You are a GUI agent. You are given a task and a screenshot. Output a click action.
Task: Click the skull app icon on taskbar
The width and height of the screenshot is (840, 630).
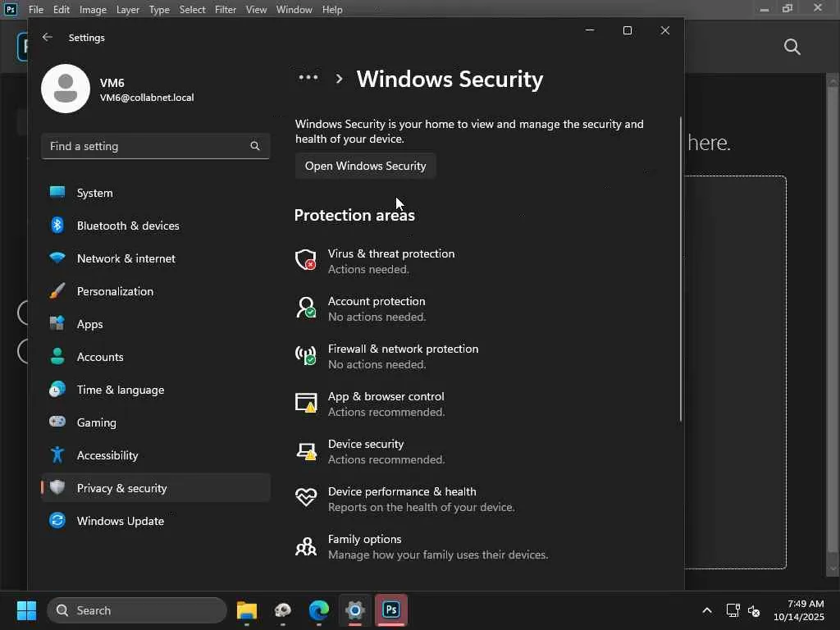tap(283, 610)
